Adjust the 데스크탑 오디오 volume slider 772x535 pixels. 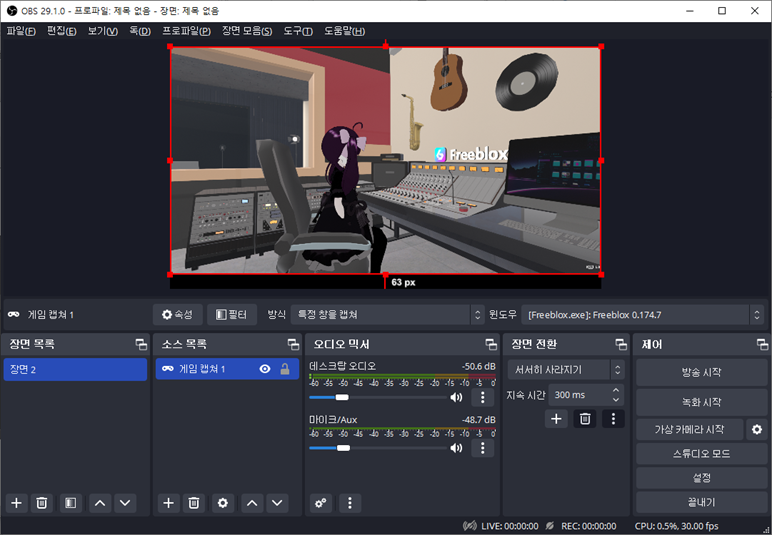(x=342, y=397)
